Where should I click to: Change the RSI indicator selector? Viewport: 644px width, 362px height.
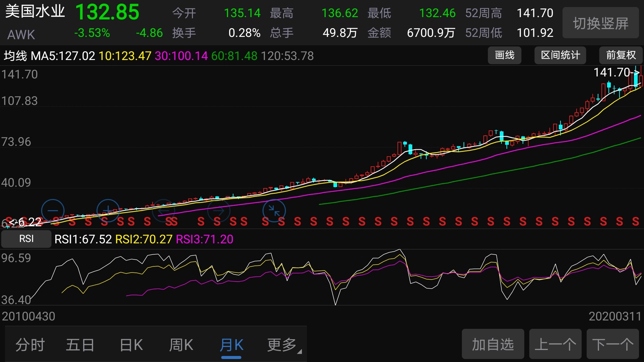26,239
